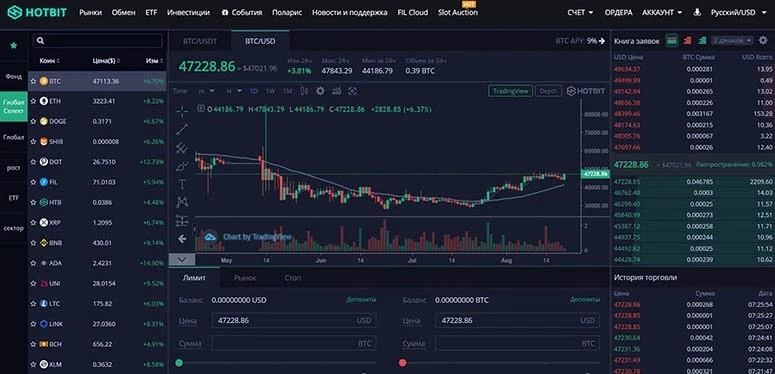Open the ОРДЕРА link in header
Image resolution: width=775 pixels, height=374 pixels.
(618, 12)
